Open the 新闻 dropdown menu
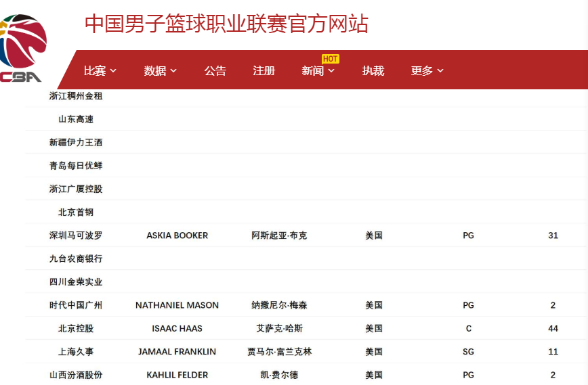588x385 pixels. click(x=318, y=70)
